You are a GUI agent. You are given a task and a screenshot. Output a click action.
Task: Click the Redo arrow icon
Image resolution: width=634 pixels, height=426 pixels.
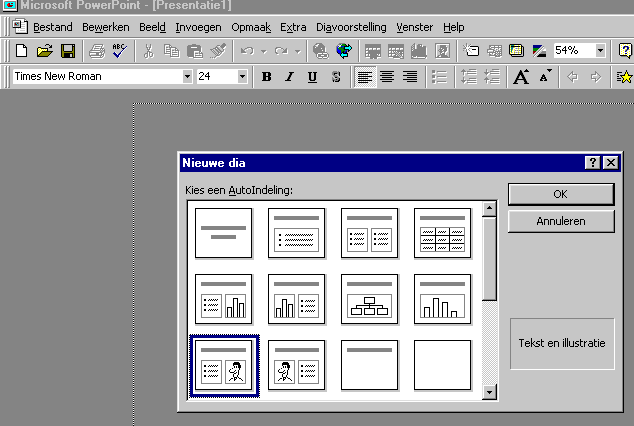click(x=281, y=51)
